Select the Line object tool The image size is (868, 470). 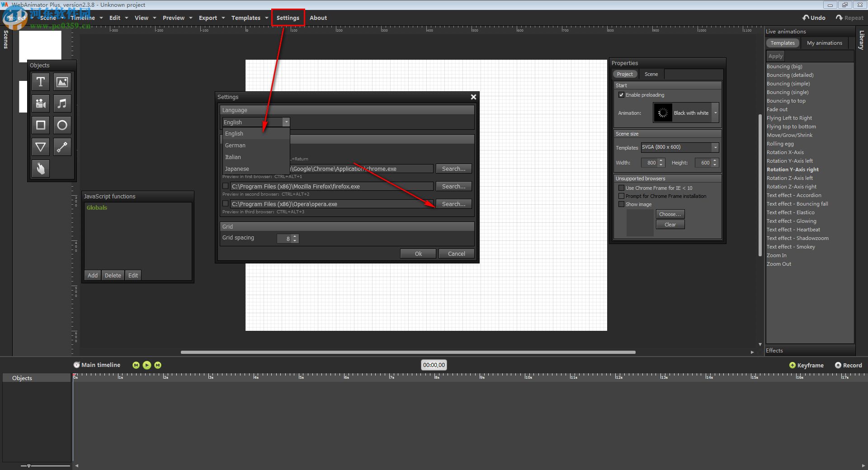coord(62,147)
